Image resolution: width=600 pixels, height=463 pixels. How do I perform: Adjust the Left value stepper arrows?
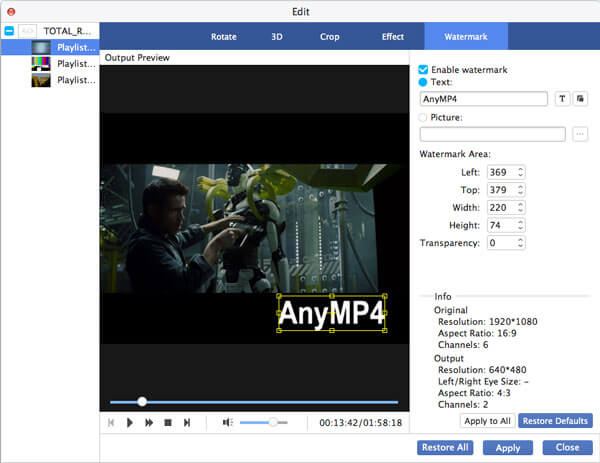pos(520,172)
